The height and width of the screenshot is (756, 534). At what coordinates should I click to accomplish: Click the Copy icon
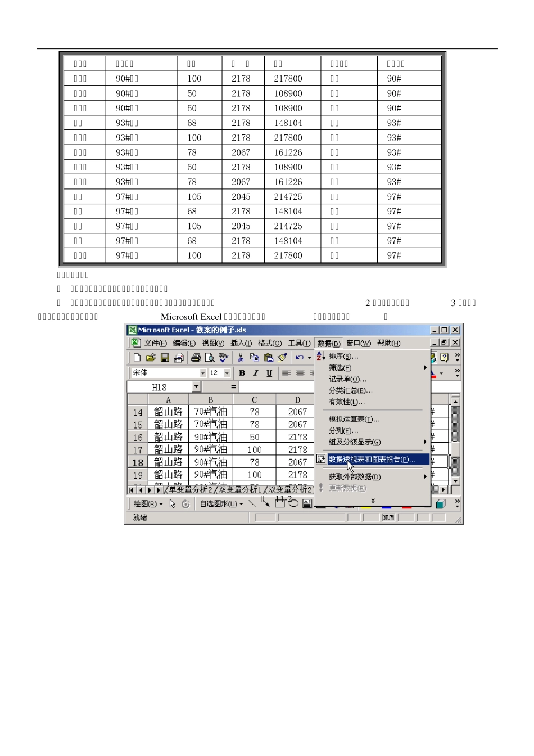(254, 358)
